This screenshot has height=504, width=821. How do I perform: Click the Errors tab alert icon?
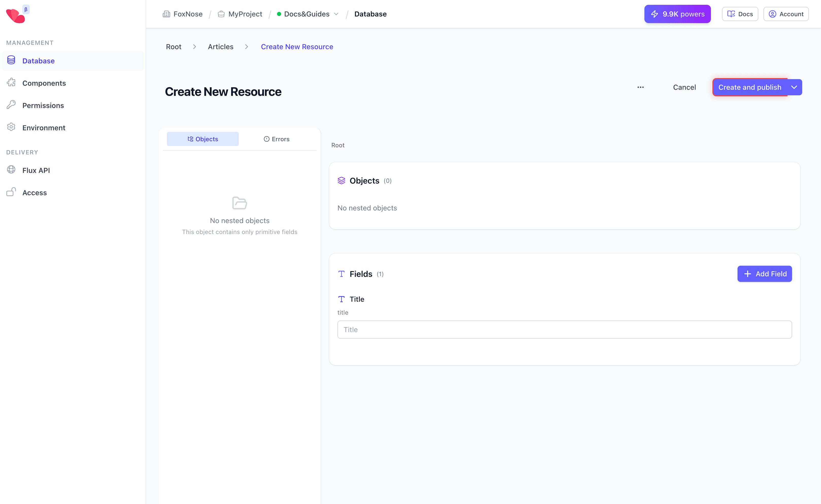pyautogui.click(x=267, y=139)
